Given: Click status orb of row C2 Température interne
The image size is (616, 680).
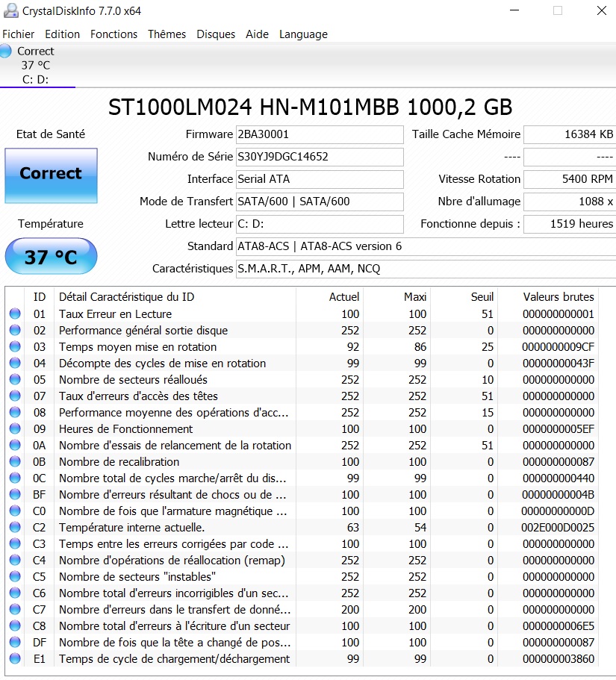Looking at the screenshot, I should (15, 527).
